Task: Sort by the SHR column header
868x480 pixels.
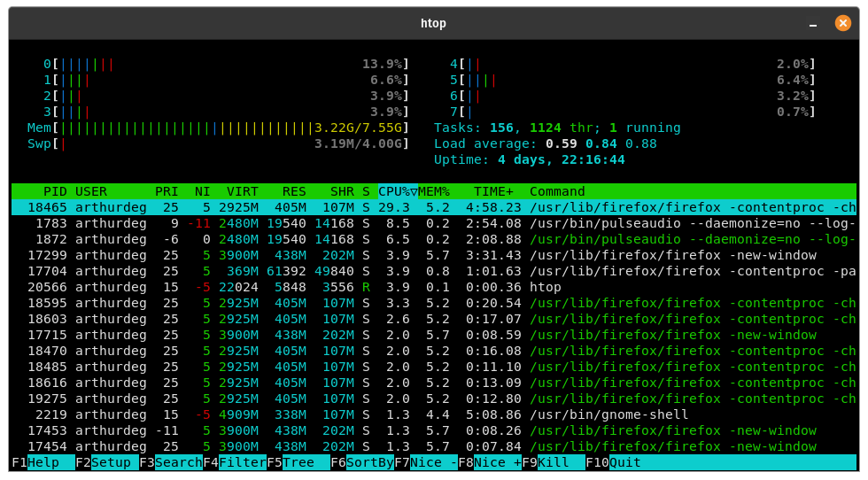Action: pos(342,191)
